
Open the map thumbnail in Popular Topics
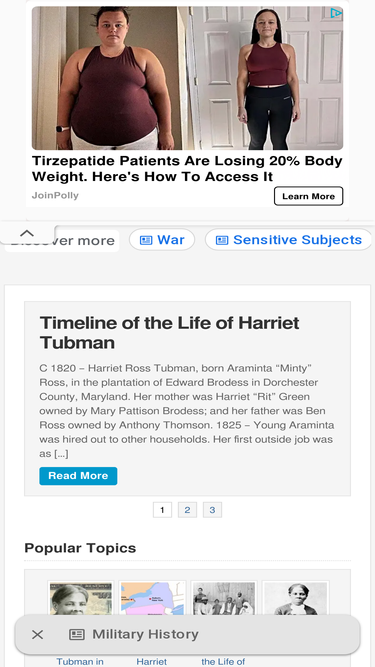coord(152,599)
